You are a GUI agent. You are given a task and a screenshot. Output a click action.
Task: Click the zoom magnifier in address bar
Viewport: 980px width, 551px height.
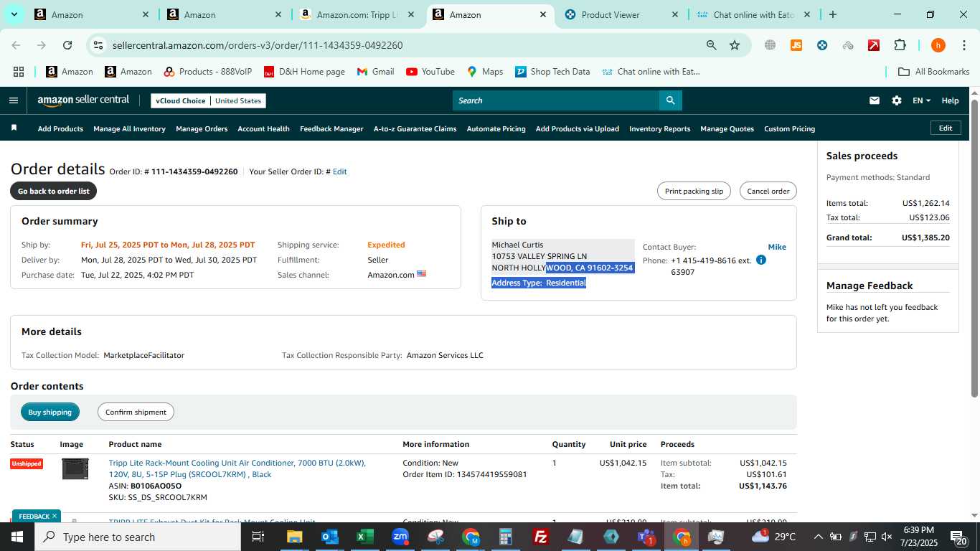pyautogui.click(x=711, y=45)
